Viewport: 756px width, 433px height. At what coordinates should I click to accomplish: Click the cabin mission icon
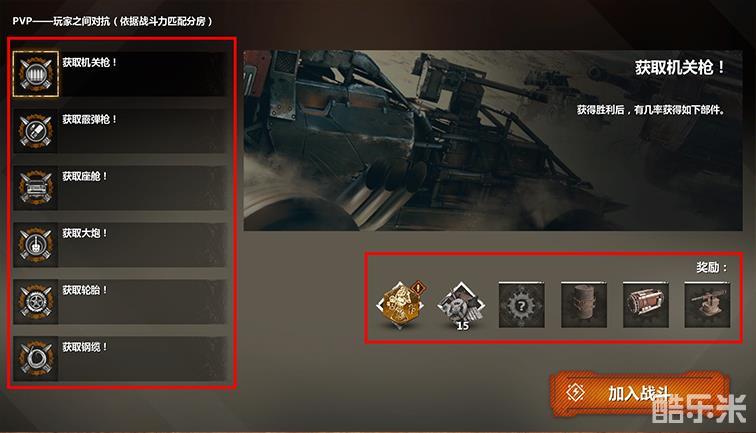click(x=36, y=188)
